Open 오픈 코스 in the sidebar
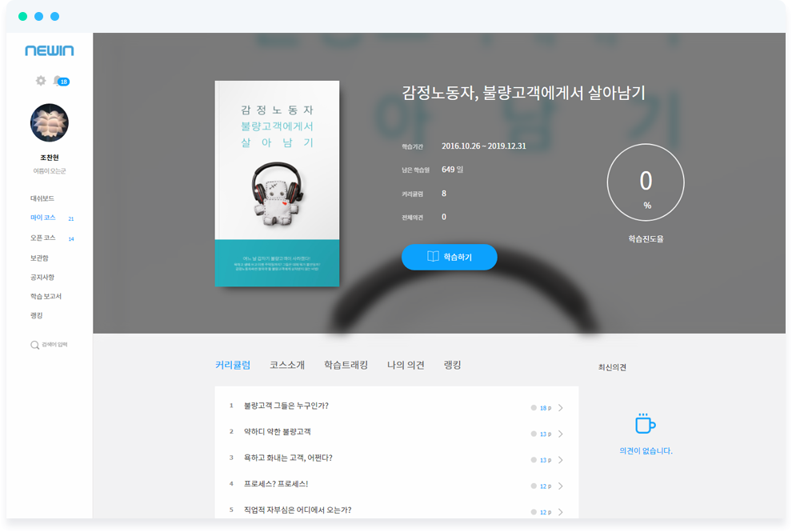This screenshot has height=532, width=792. coord(43,238)
